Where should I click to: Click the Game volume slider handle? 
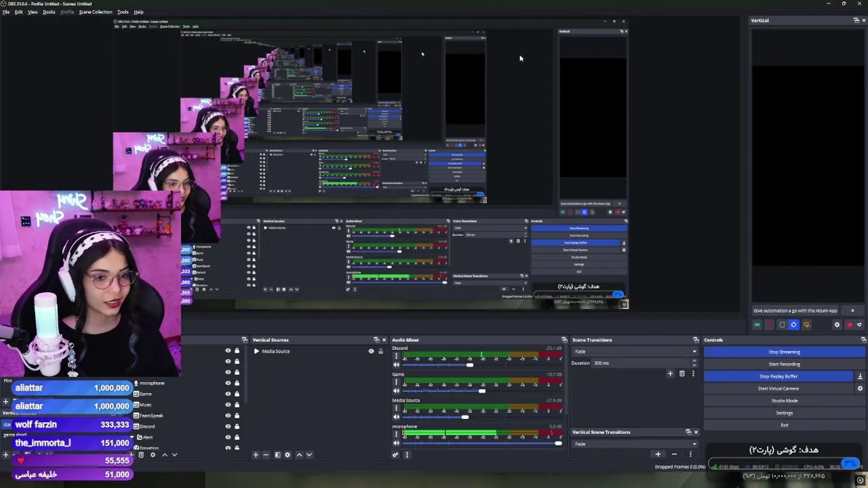tap(481, 391)
